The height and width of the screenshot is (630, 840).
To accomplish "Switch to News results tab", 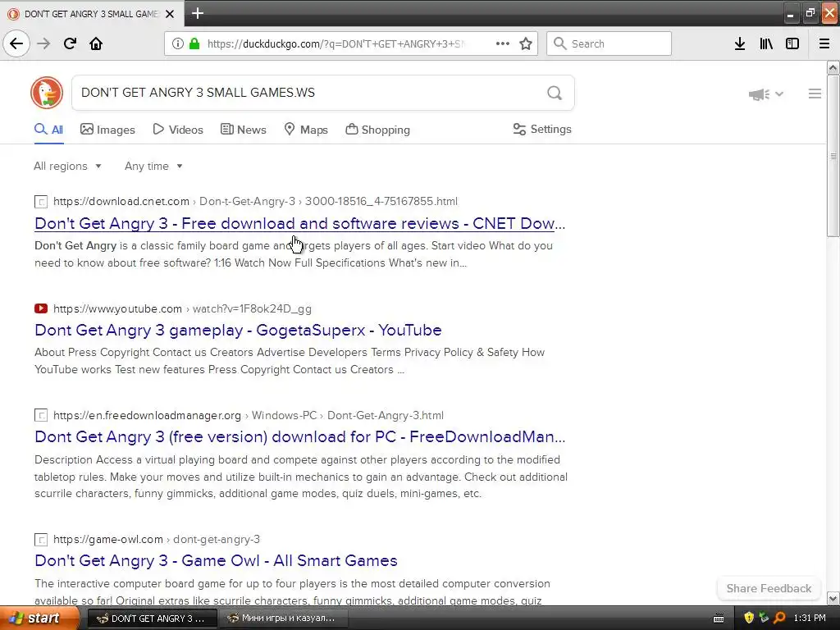I will coord(243,130).
